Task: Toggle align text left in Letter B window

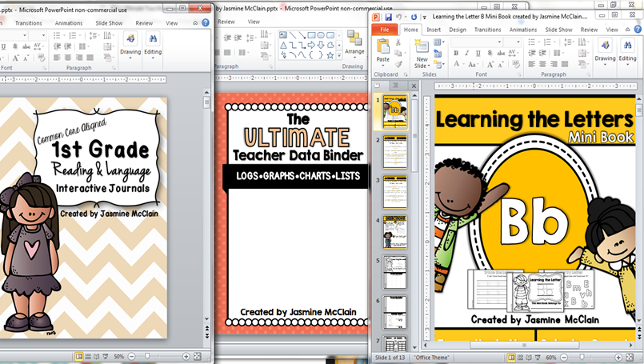Action: pyautogui.click(x=531, y=64)
